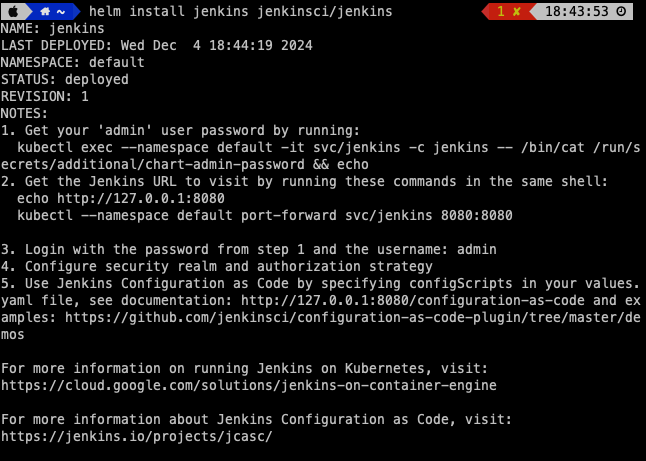Click the helm install jenkins command text
Viewport: 646px width, 461px height.
point(241,12)
